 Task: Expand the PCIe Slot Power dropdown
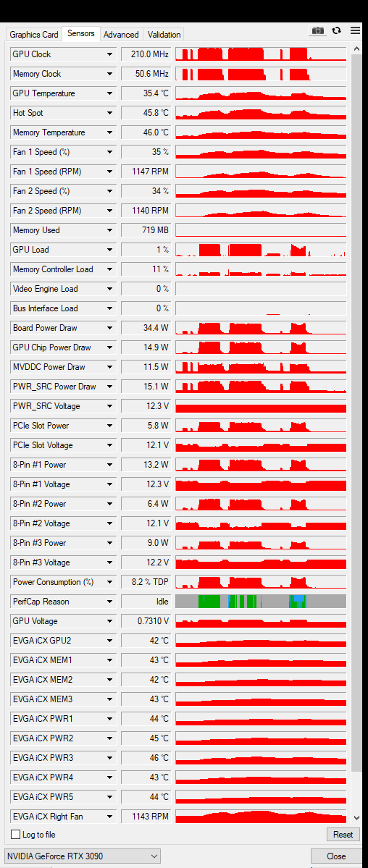point(109,426)
